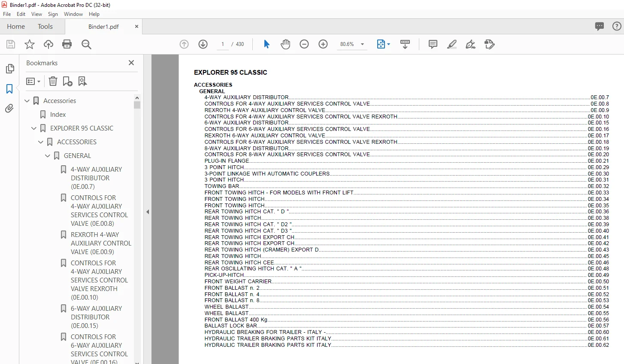Viewport: 624px width, 364px height.
Task: Click the Save file icon
Action: pyautogui.click(x=11, y=44)
